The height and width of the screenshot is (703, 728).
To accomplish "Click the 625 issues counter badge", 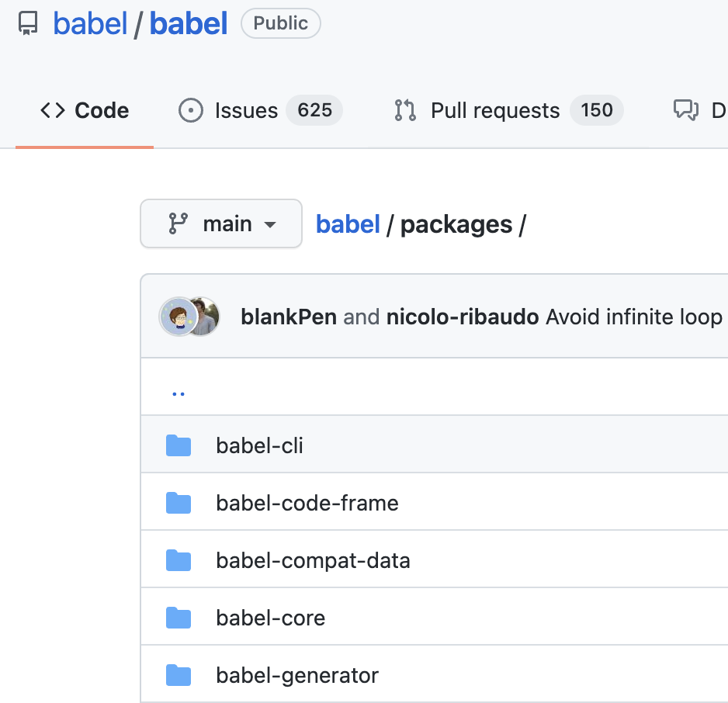I will tap(314, 110).
